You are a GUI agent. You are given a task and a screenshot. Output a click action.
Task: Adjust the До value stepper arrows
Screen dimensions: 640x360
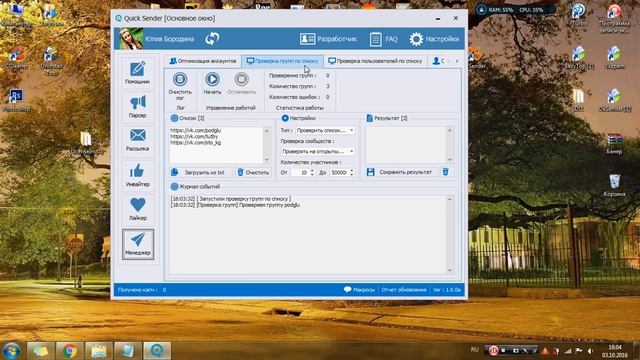[352, 173]
